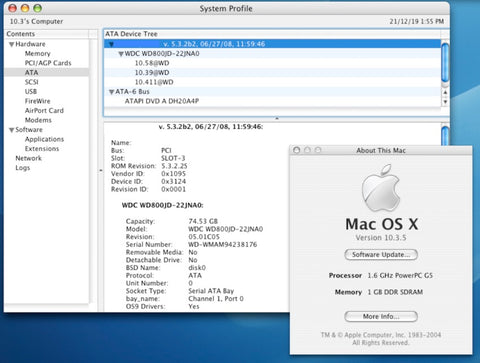Select the 10.411@WD volume row
The image size is (480, 363).
pos(272,82)
